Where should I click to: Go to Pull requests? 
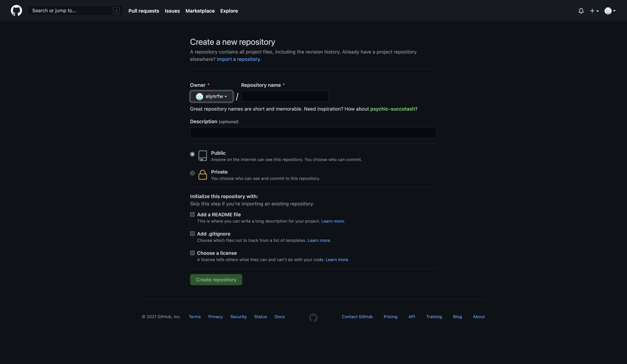144,11
